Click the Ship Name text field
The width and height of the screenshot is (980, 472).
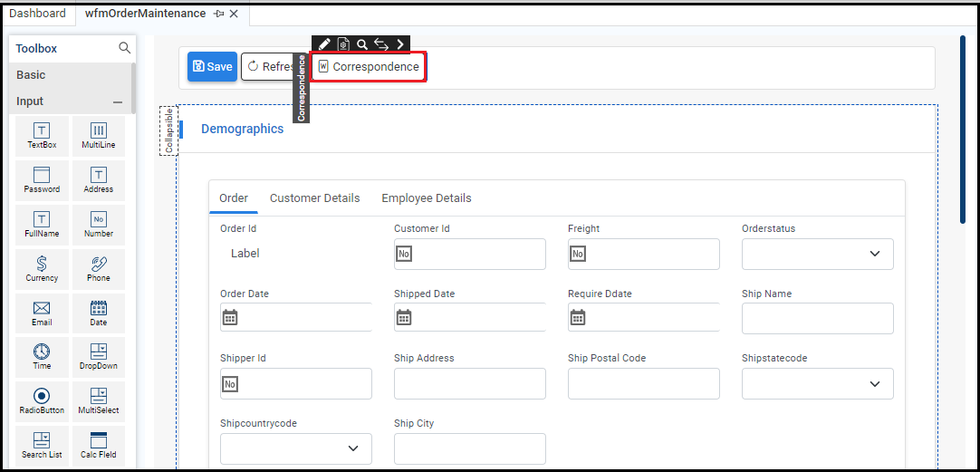pyautogui.click(x=818, y=319)
